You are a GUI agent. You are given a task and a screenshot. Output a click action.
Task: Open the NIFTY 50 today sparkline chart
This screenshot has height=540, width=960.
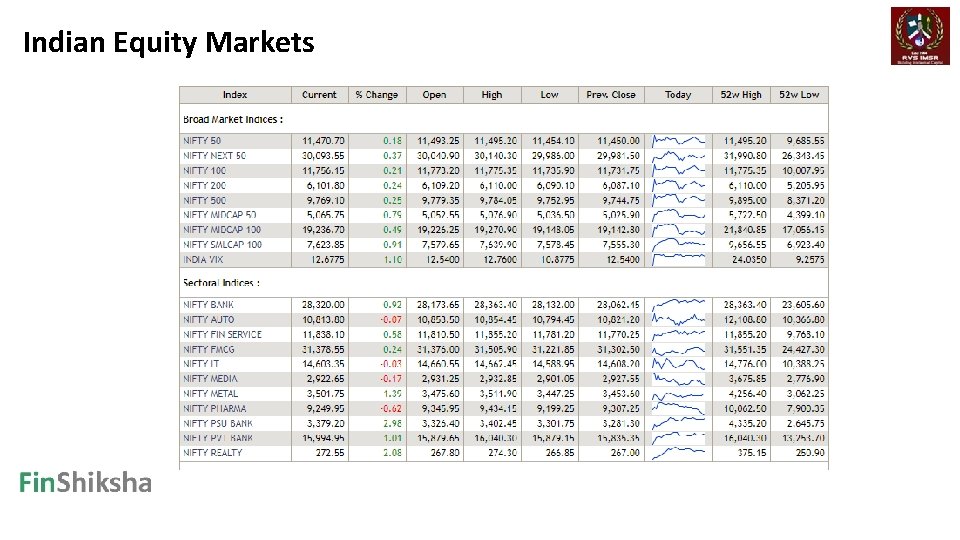(x=678, y=141)
